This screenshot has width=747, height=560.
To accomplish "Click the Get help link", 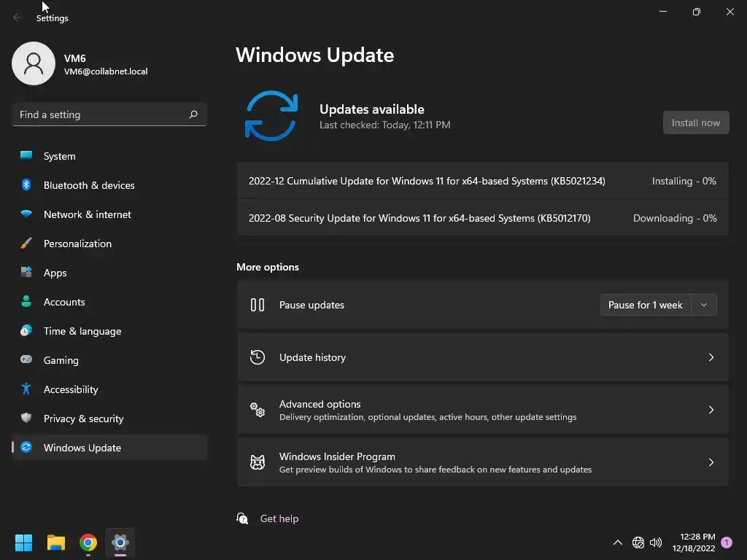I will (x=279, y=518).
